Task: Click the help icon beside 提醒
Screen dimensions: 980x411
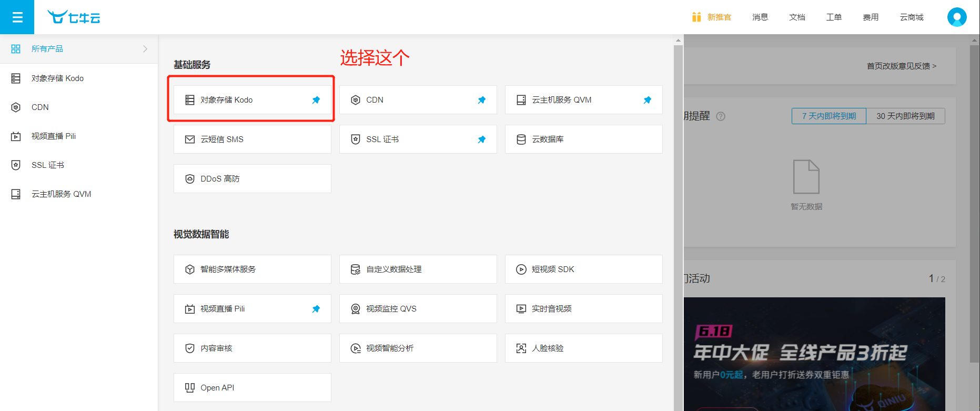Action: 721,116
